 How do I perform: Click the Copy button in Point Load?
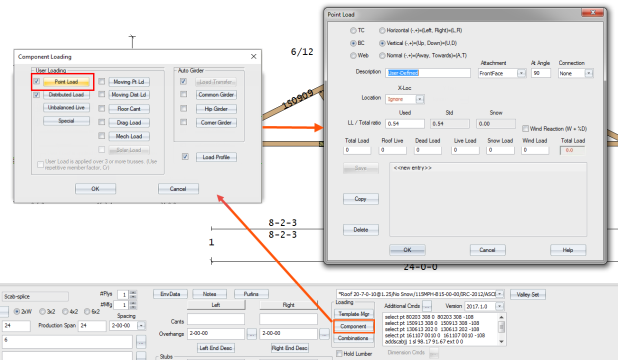click(361, 199)
